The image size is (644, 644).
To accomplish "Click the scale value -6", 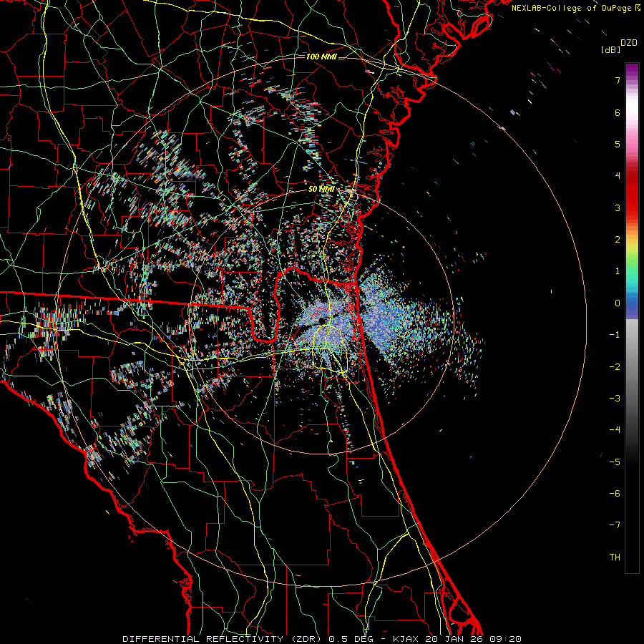I will pyautogui.click(x=615, y=494).
